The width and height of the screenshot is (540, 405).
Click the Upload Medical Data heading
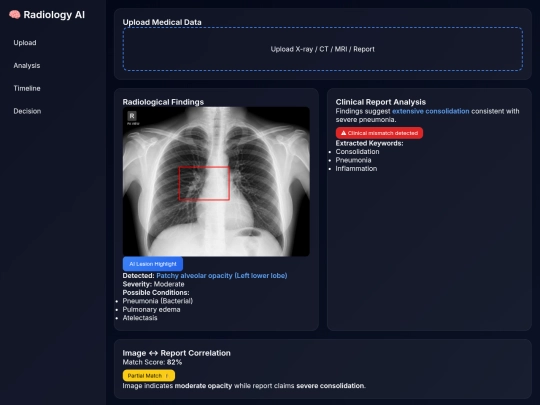(162, 22)
